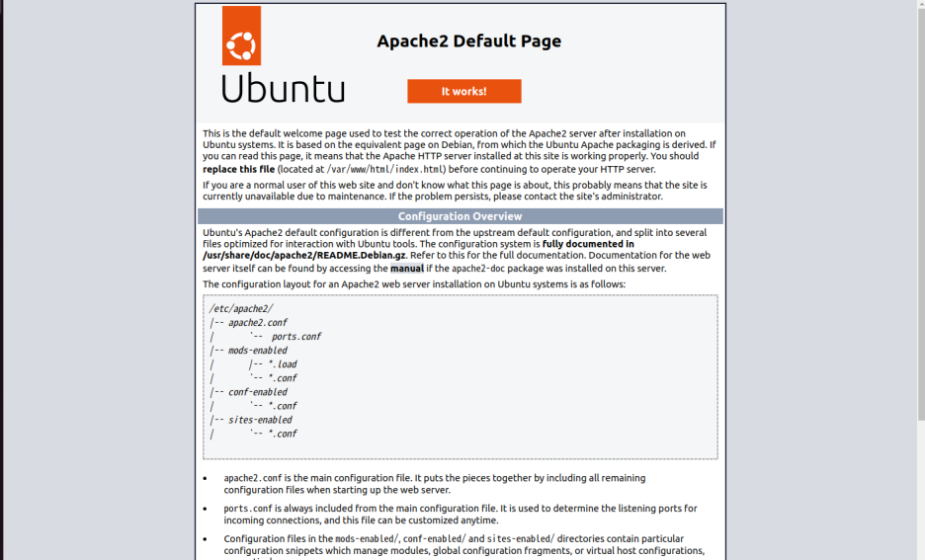Click the "Apache2 Default Page" heading
The height and width of the screenshot is (560, 925).
click(x=469, y=40)
